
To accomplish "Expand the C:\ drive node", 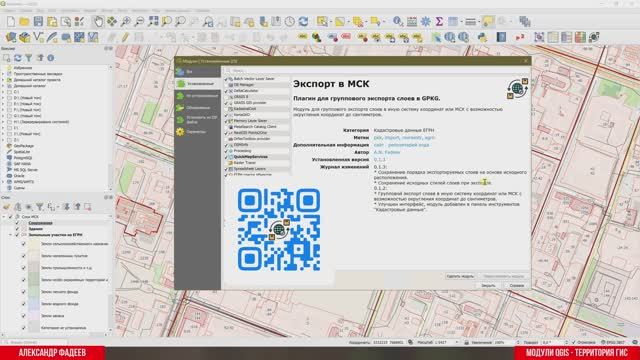I will [3, 92].
